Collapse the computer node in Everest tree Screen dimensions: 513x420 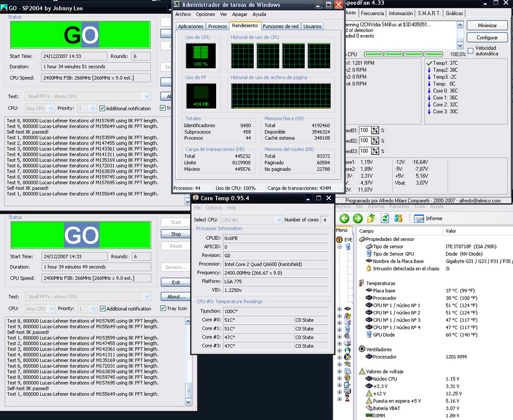340,247
